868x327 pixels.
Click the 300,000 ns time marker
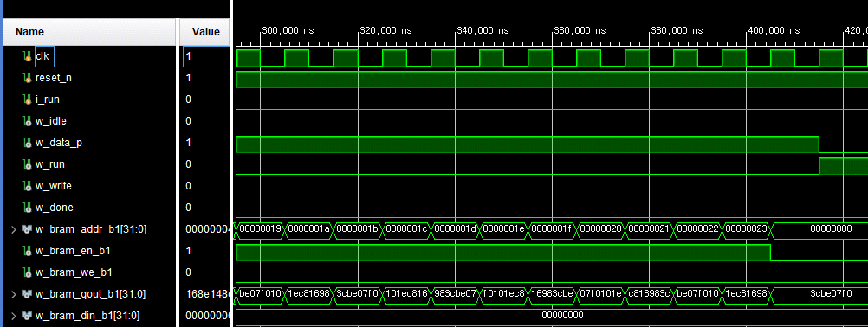(288, 31)
